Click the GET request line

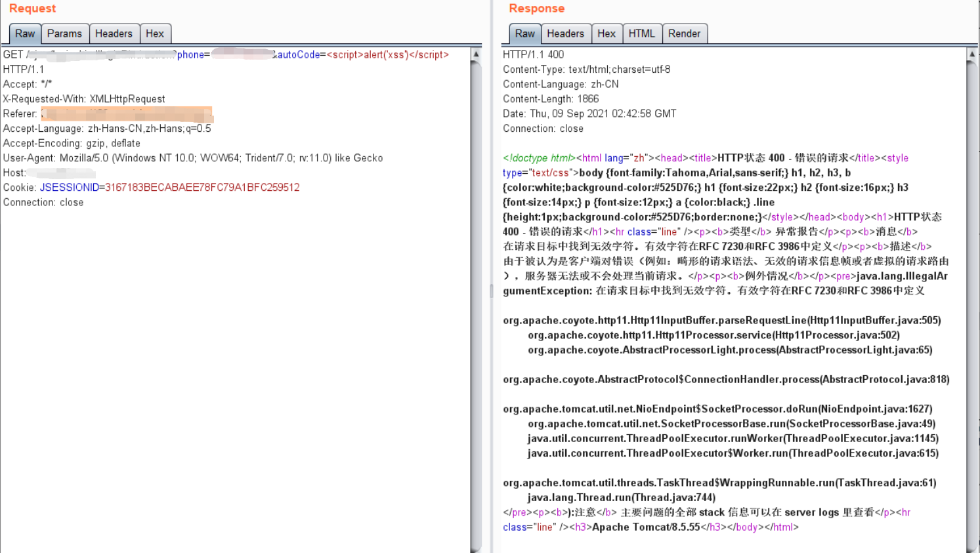[x=226, y=54]
